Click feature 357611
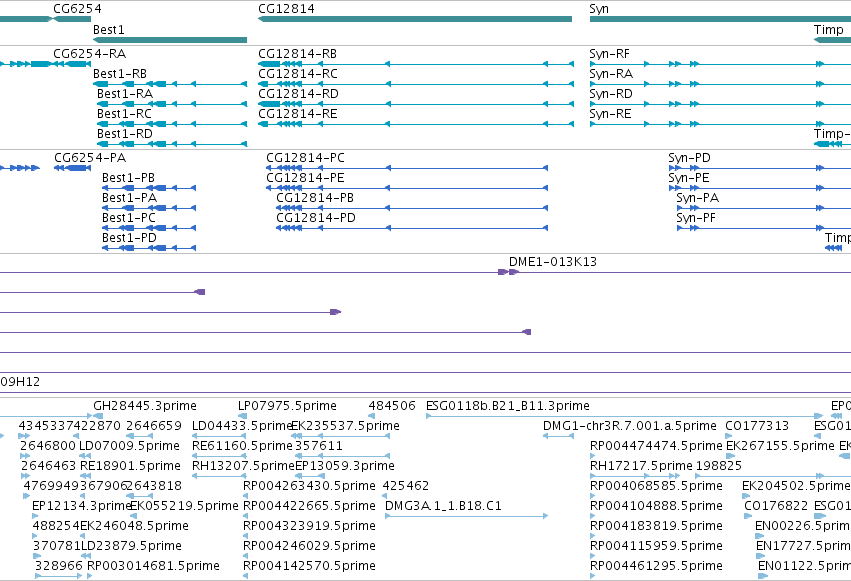Image resolution: width=851 pixels, height=581 pixels. click(x=342, y=456)
